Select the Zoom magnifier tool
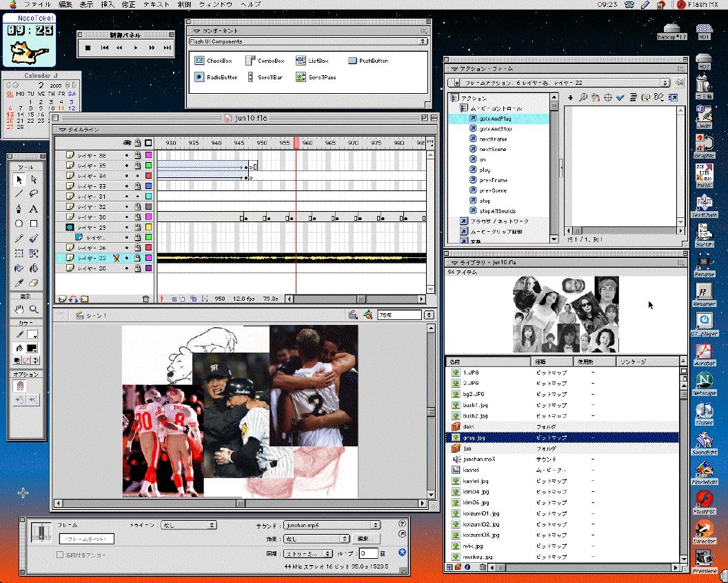This screenshot has width=728, height=583. coord(33,310)
